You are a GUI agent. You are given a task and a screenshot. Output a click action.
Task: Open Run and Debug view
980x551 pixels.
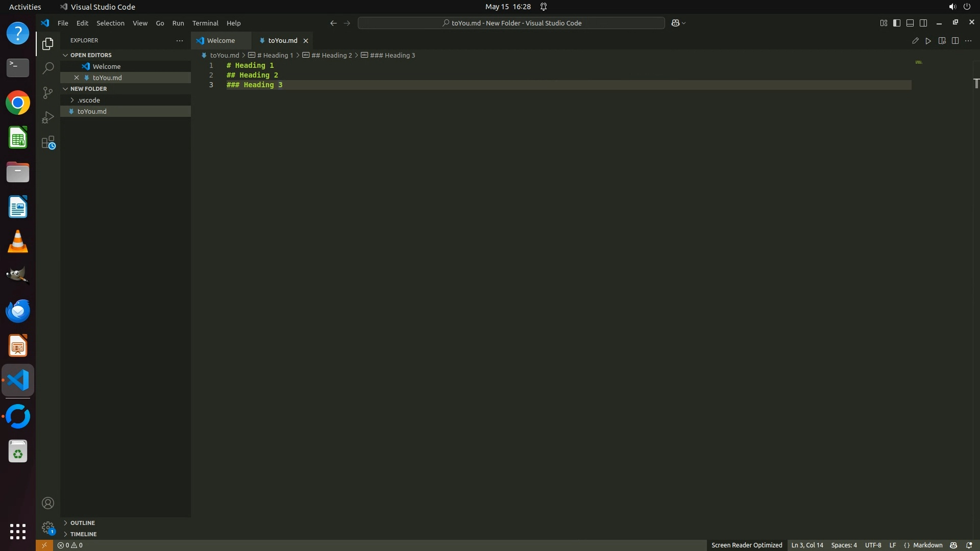tap(48, 117)
